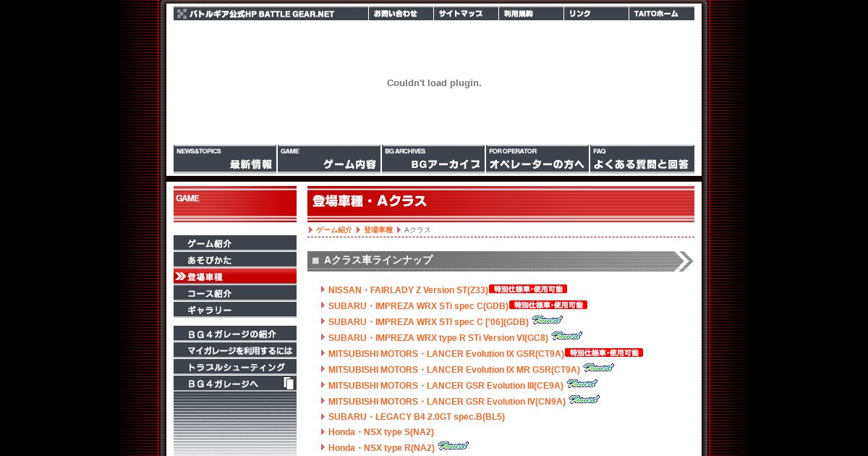Click Tuned badge beside LANCER Evolution IX MR
Image resolution: width=868 pixels, height=456 pixels.
point(598,368)
